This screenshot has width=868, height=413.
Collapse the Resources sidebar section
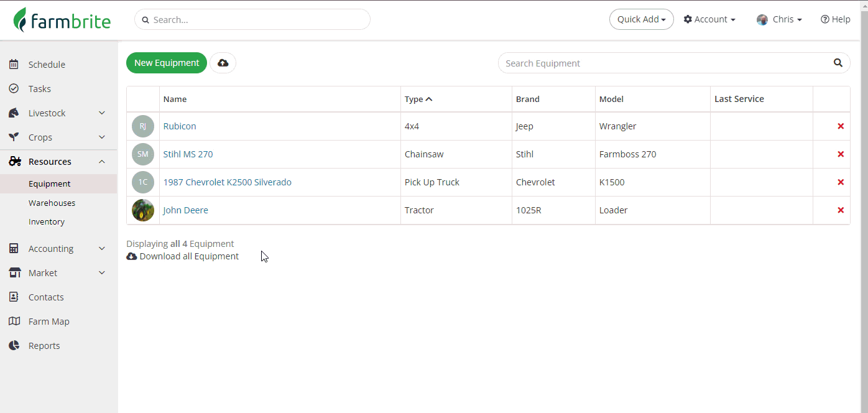pyautogui.click(x=102, y=162)
